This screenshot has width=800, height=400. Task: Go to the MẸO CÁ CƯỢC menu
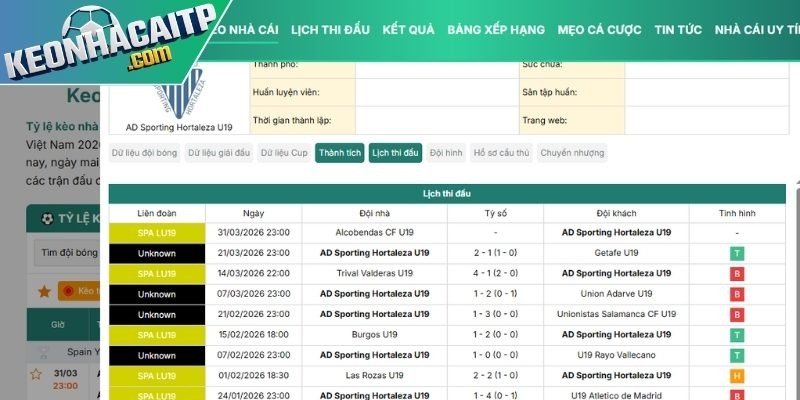(600, 29)
